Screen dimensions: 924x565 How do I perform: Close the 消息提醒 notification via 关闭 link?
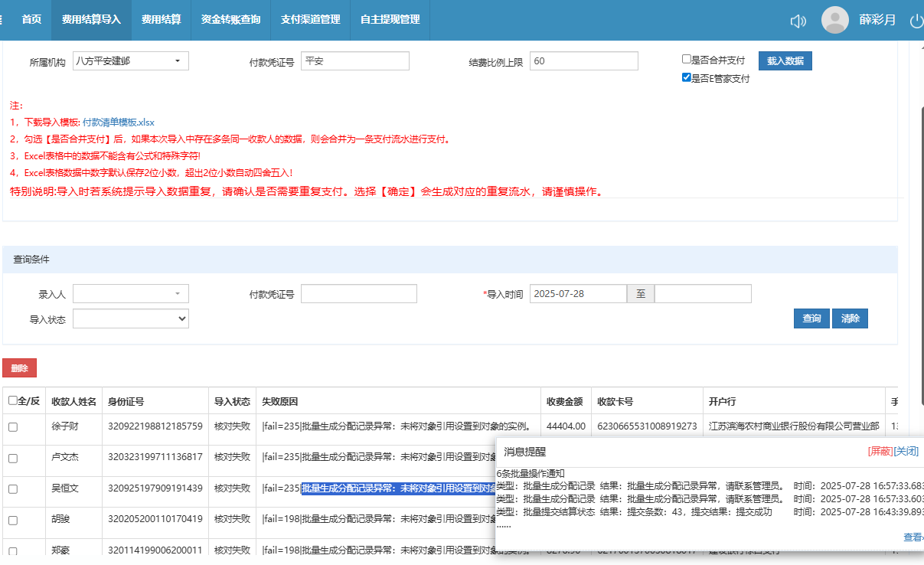(906, 452)
